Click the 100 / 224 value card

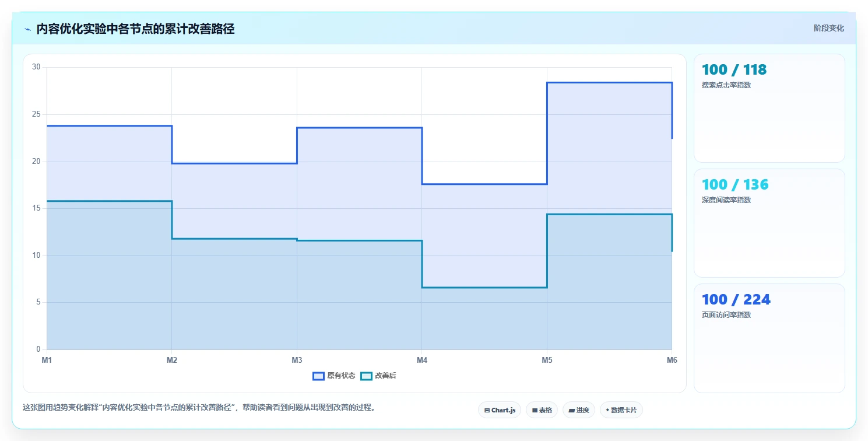coord(769,338)
